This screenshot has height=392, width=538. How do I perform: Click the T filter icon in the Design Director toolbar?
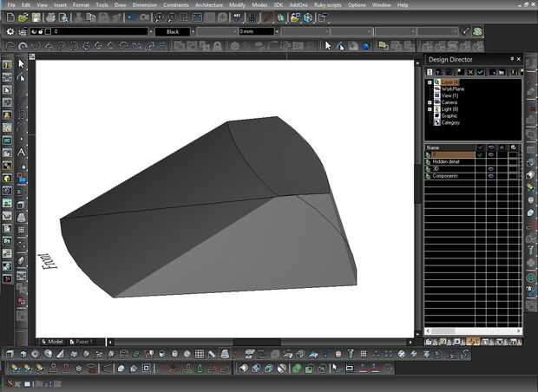(439, 72)
